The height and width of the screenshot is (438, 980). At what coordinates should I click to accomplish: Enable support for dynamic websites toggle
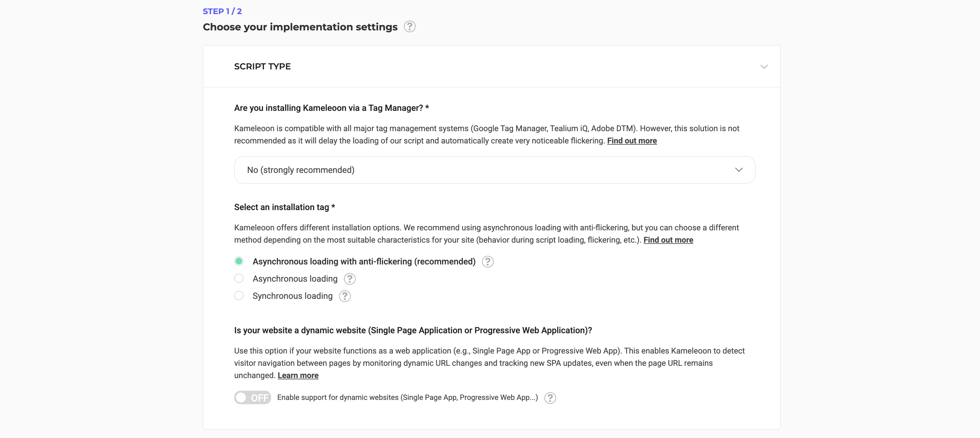[252, 397]
